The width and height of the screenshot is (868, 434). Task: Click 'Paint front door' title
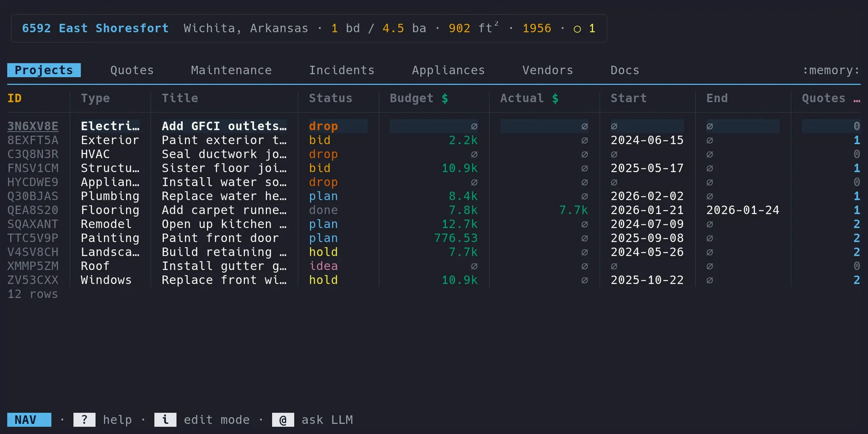(220, 238)
